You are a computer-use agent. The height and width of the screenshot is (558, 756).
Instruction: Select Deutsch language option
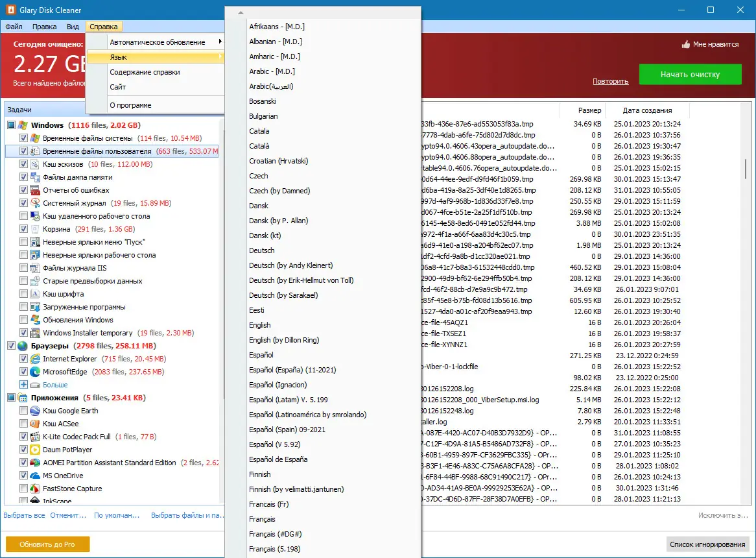coord(262,250)
